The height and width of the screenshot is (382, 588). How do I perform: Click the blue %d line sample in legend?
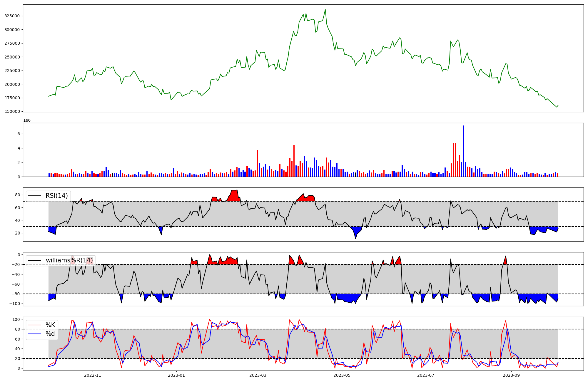point(34,334)
